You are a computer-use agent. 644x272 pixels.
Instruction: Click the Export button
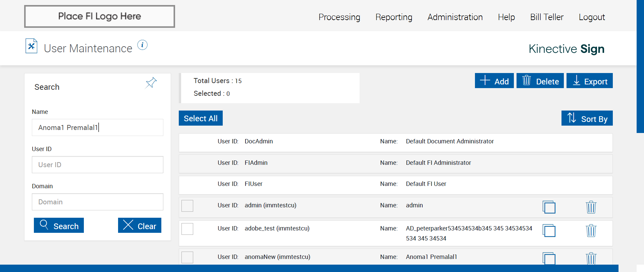click(589, 81)
